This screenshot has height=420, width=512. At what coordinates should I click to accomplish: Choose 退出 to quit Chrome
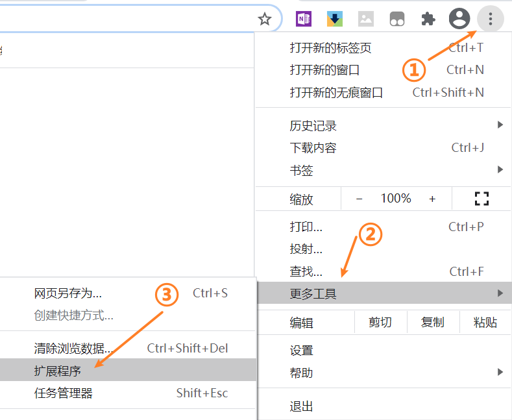click(384, 406)
